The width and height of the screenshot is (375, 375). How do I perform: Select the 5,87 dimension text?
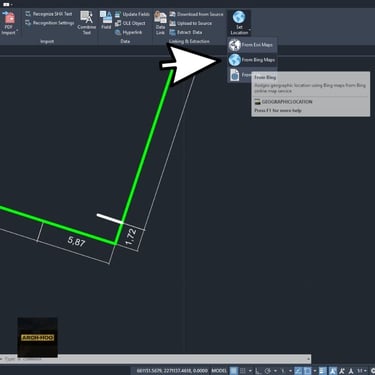point(76,241)
